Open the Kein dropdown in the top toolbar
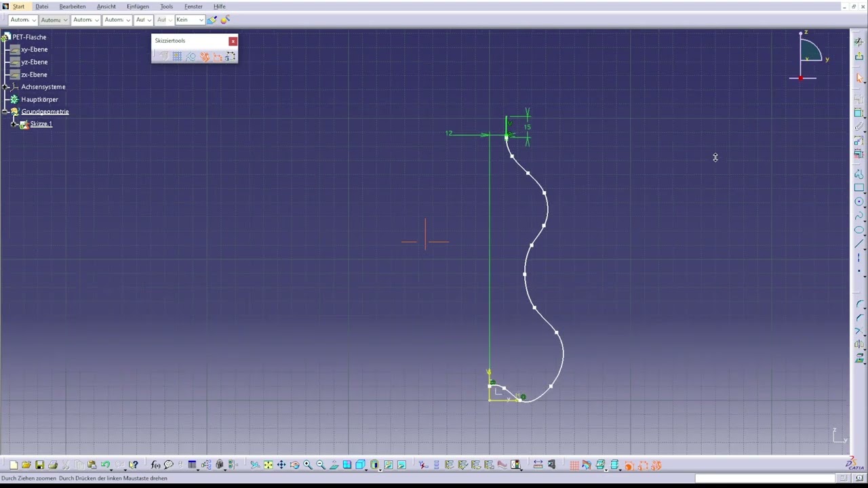Image resolution: width=868 pixels, height=488 pixels. coord(189,20)
